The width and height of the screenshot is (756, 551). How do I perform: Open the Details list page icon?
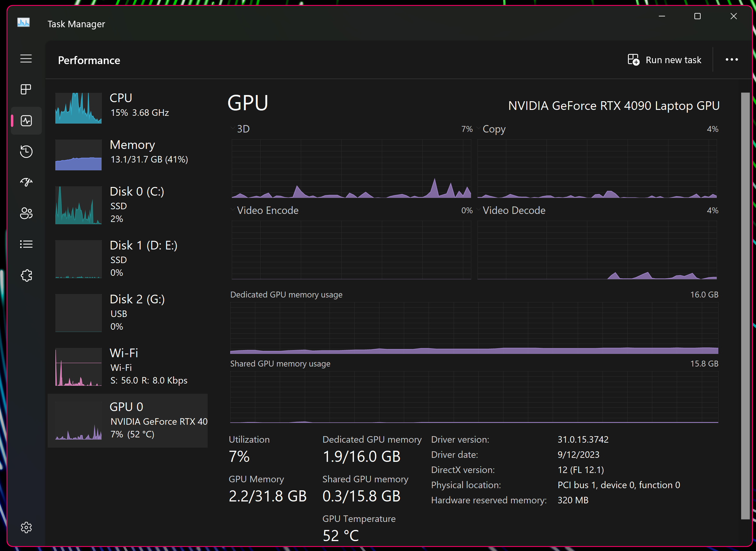(26, 244)
